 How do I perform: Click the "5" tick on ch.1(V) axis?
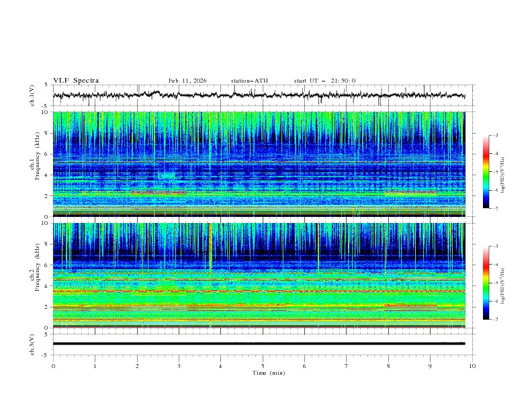click(x=46, y=85)
